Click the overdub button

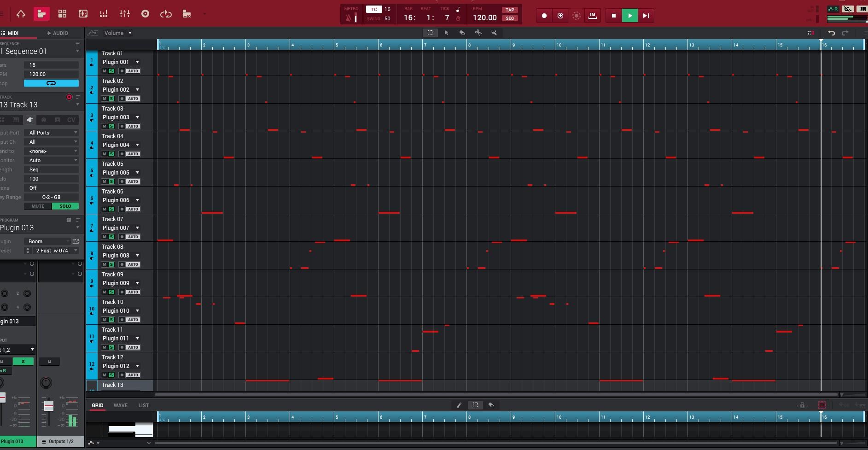pos(560,16)
